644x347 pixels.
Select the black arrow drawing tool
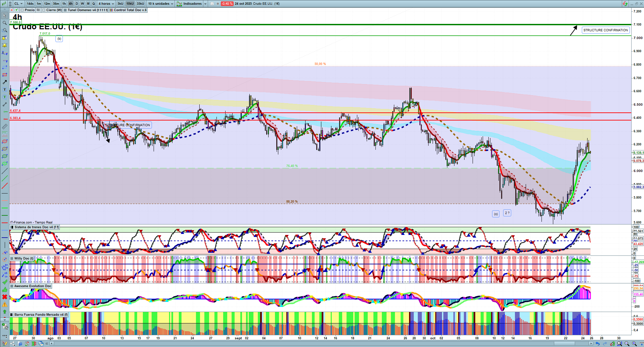pos(5,82)
